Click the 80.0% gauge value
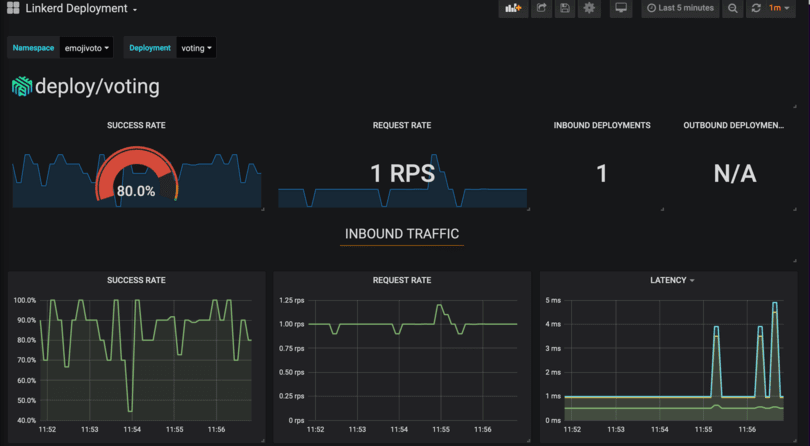The height and width of the screenshot is (446, 810). (136, 191)
